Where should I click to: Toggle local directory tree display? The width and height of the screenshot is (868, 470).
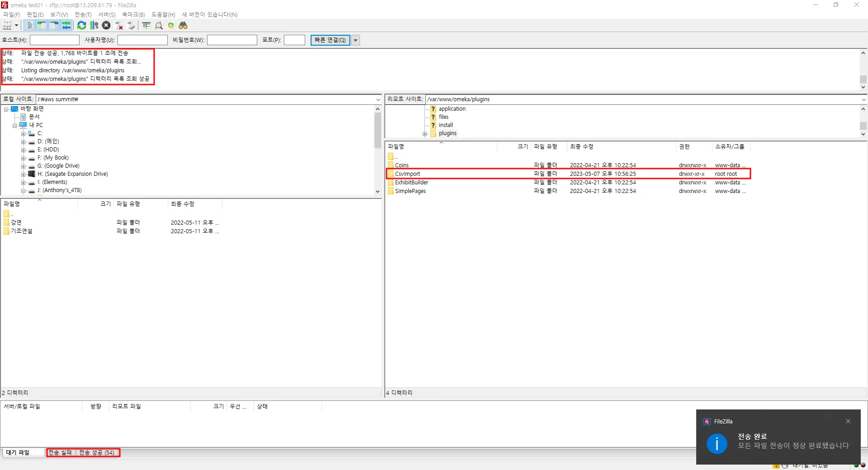click(x=42, y=26)
